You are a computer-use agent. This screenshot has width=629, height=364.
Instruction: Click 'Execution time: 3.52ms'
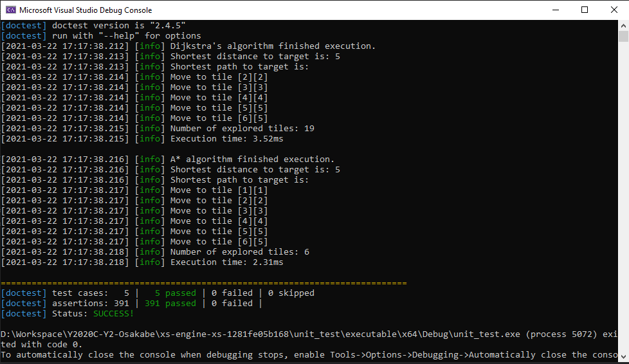(226, 139)
